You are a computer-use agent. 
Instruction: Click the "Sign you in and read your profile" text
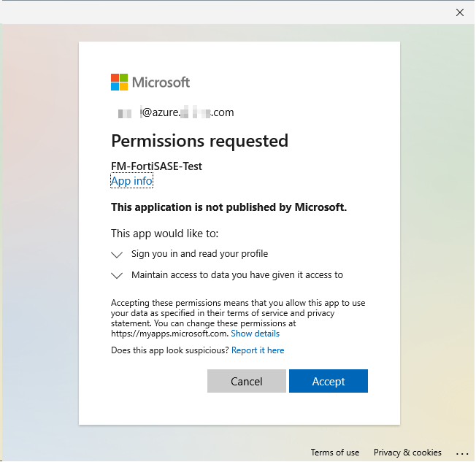pos(199,254)
